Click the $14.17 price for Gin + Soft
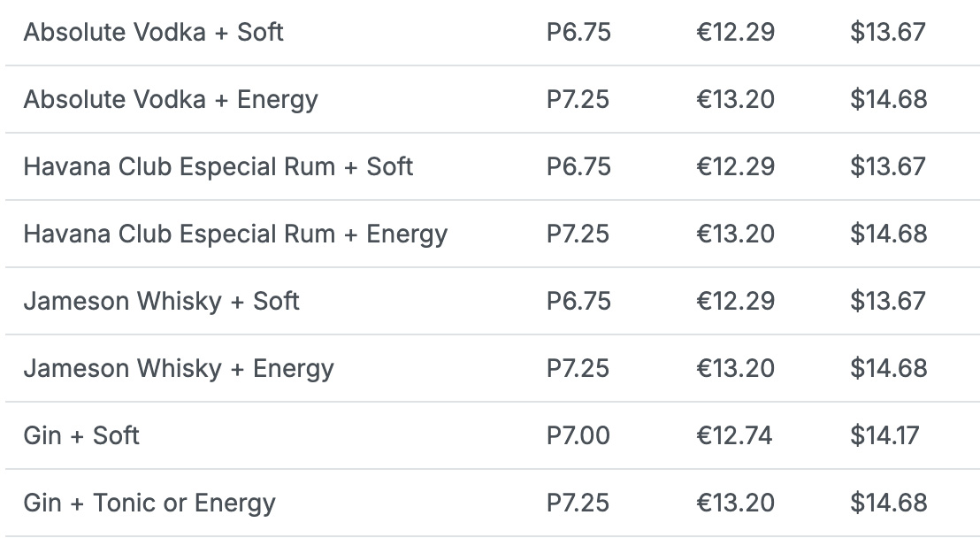980x538 pixels. click(x=884, y=435)
